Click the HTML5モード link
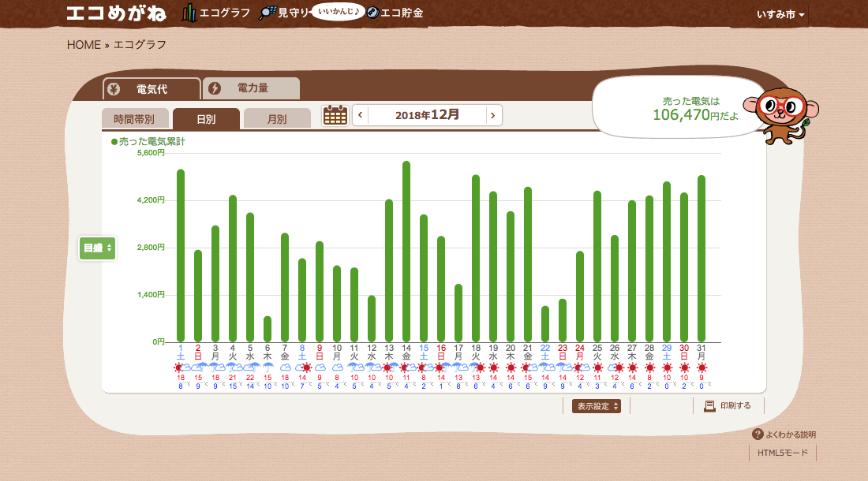The height and width of the screenshot is (481, 868). tap(783, 453)
